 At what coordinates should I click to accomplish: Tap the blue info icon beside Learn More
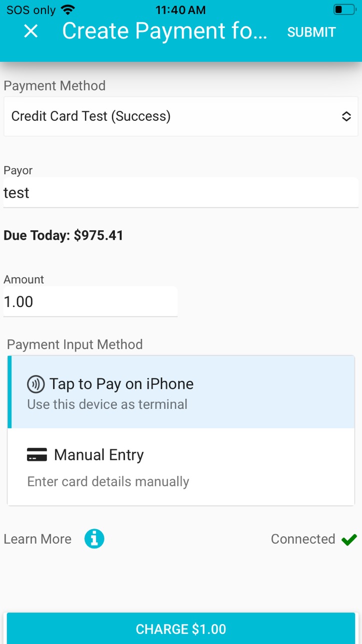click(x=94, y=539)
